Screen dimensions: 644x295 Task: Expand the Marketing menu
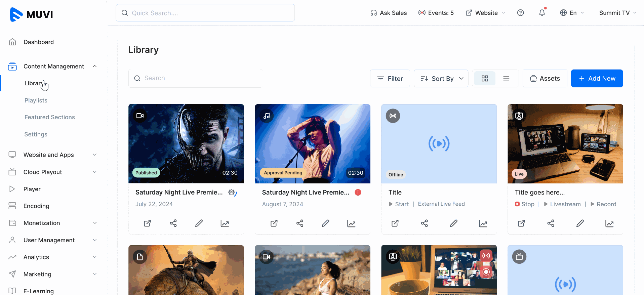coord(95,274)
